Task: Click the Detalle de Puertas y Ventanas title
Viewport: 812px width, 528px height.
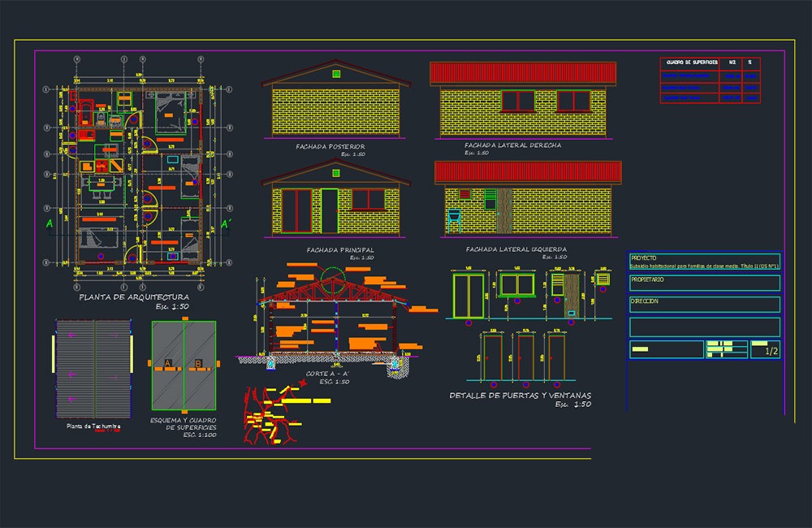Action: (520, 396)
